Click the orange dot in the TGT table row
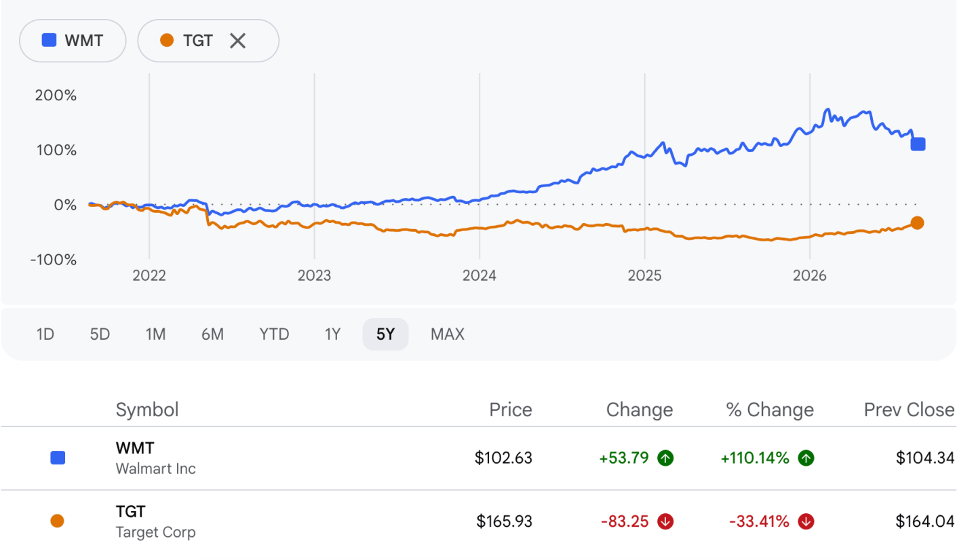Viewport: 976px width, 560px height. click(x=58, y=521)
